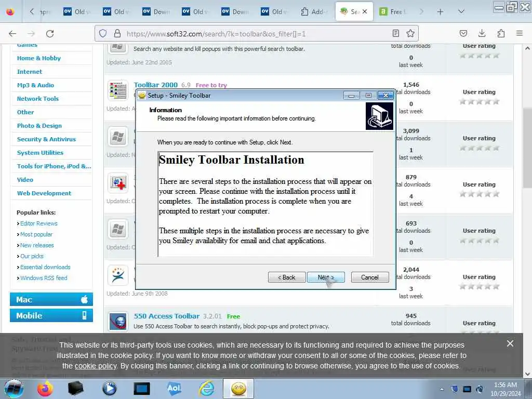Save page to Pocket
The width and height of the screenshot is (532, 399).
pos(463,33)
